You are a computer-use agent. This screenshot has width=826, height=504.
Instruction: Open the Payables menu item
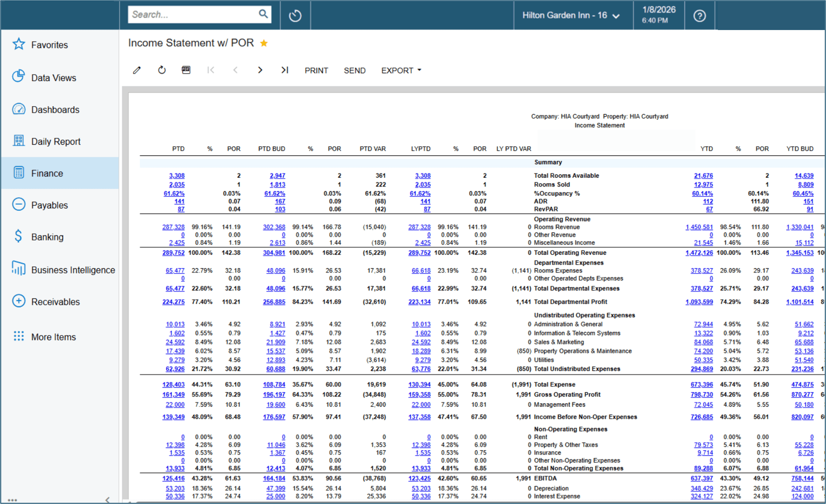coord(50,205)
